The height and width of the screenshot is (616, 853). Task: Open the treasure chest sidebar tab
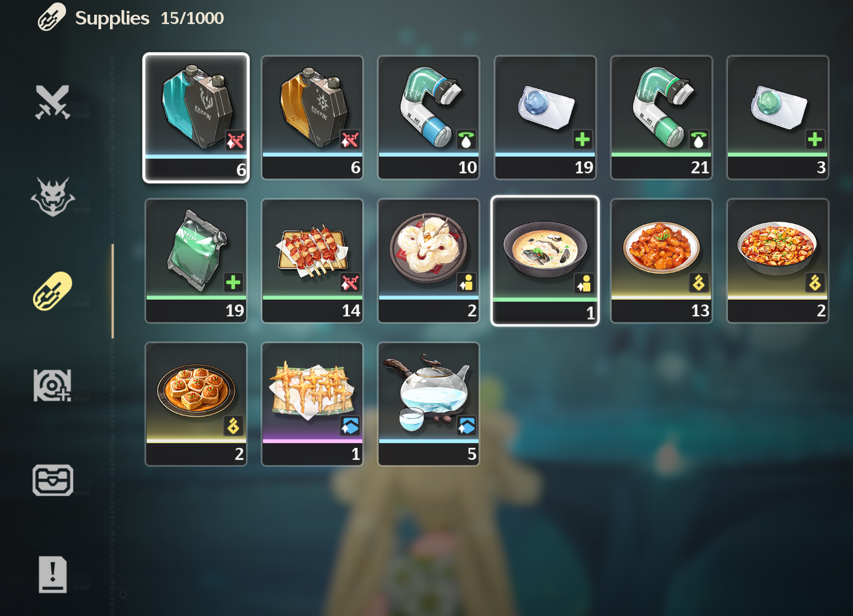[x=52, y=480]
